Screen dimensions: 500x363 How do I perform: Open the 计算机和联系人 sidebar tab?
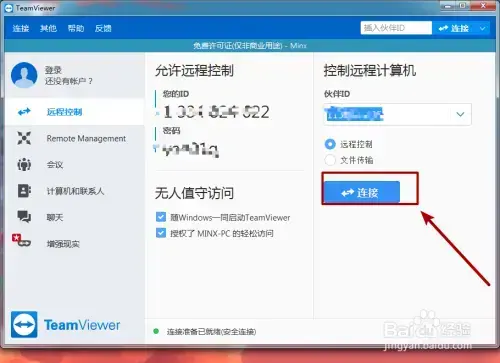pyautogui.click(x=75, y=191)
